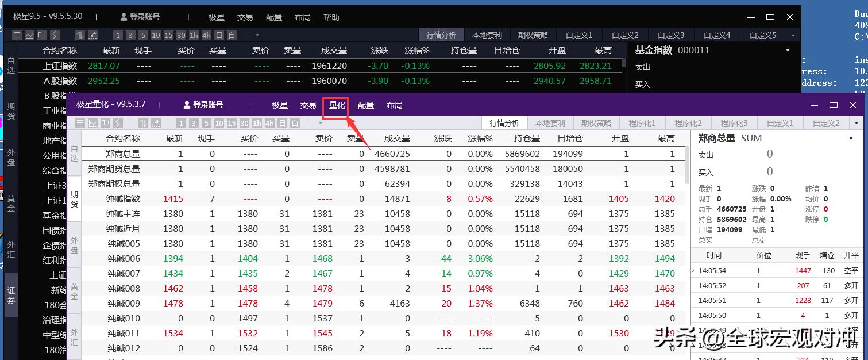
Task: Select candlestick chart icon in purple 极星量化 toolbar
Action: pos(105,123)
